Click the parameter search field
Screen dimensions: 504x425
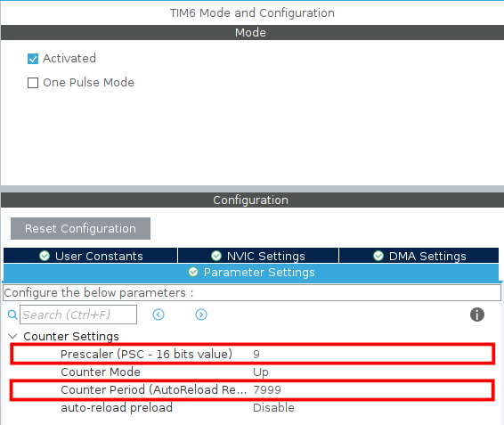(78, 315)
